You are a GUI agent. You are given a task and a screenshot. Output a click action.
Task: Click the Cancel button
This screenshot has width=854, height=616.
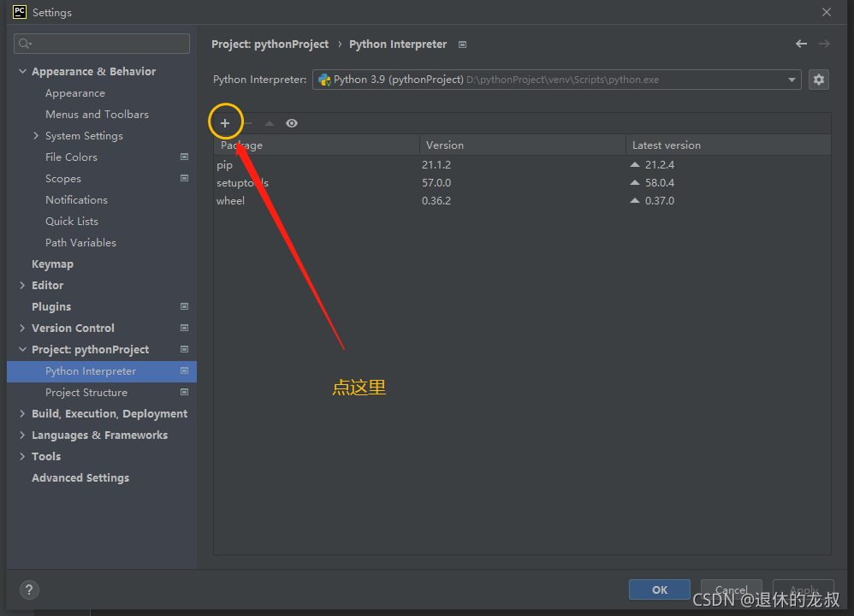point(732,589)
